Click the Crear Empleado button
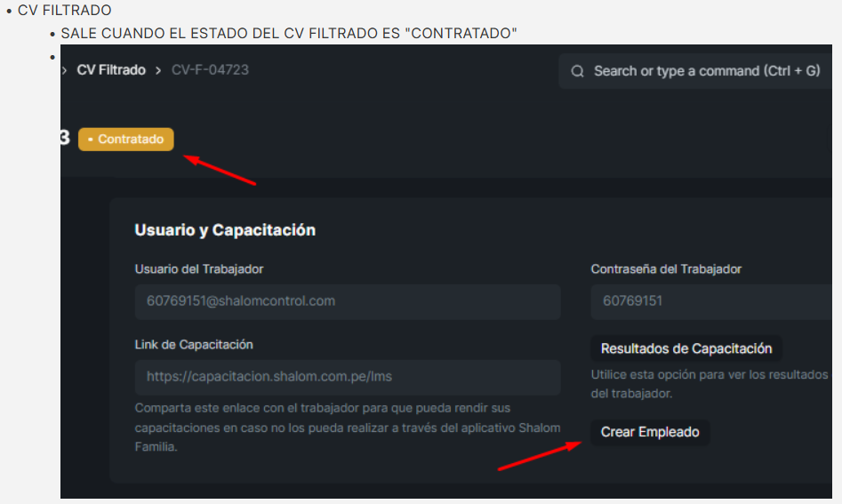 tap(650, 432)
